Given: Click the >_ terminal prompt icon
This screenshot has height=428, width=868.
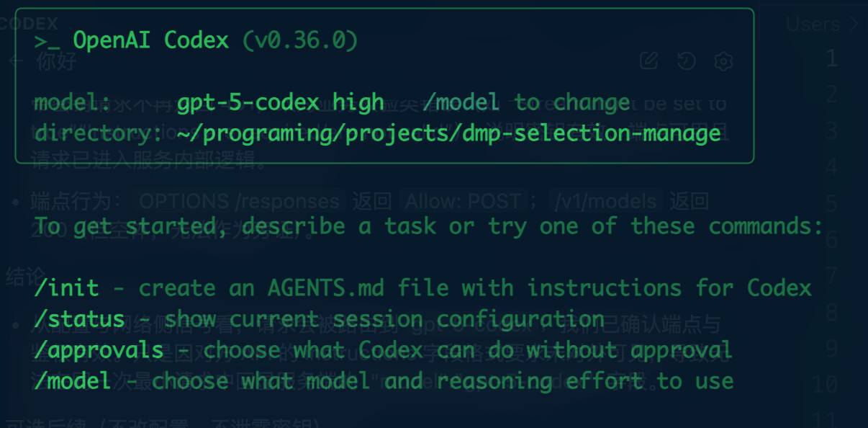Looking at the screenshot, I should 47,41.
